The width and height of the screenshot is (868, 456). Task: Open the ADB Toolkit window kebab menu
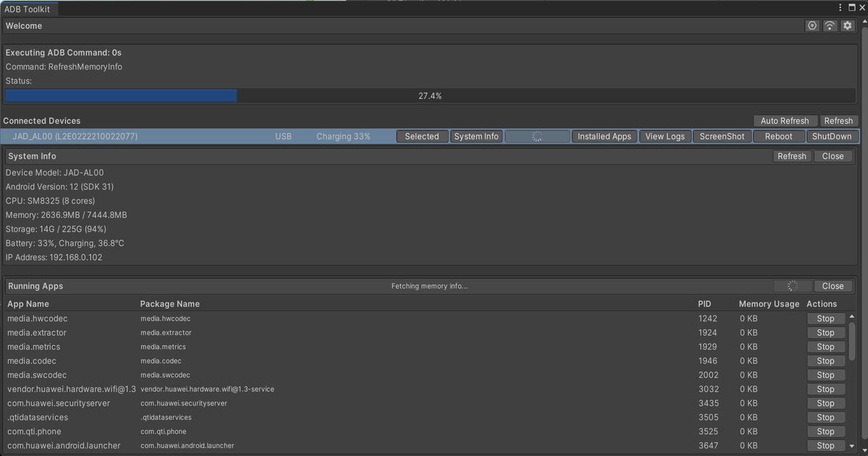click(840, 8)
